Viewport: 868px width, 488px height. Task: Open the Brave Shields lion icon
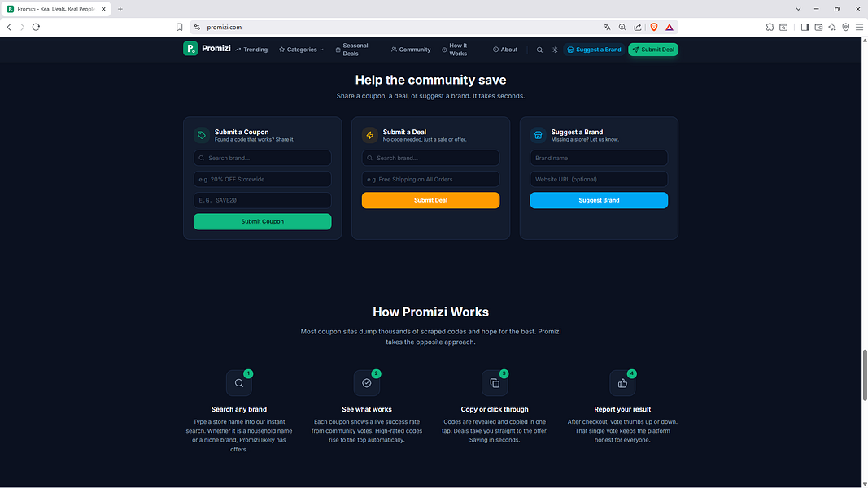point(654,27)
